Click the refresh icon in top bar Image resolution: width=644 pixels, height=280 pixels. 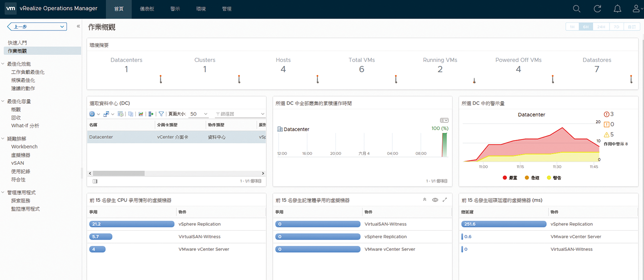point(597,9)
